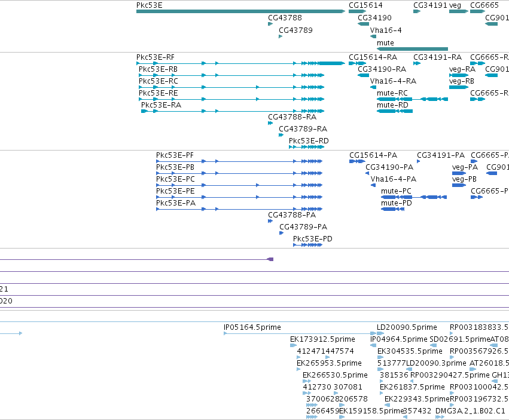
Task: Select the CG43788 gene label
Action: [x=285, y=18]
